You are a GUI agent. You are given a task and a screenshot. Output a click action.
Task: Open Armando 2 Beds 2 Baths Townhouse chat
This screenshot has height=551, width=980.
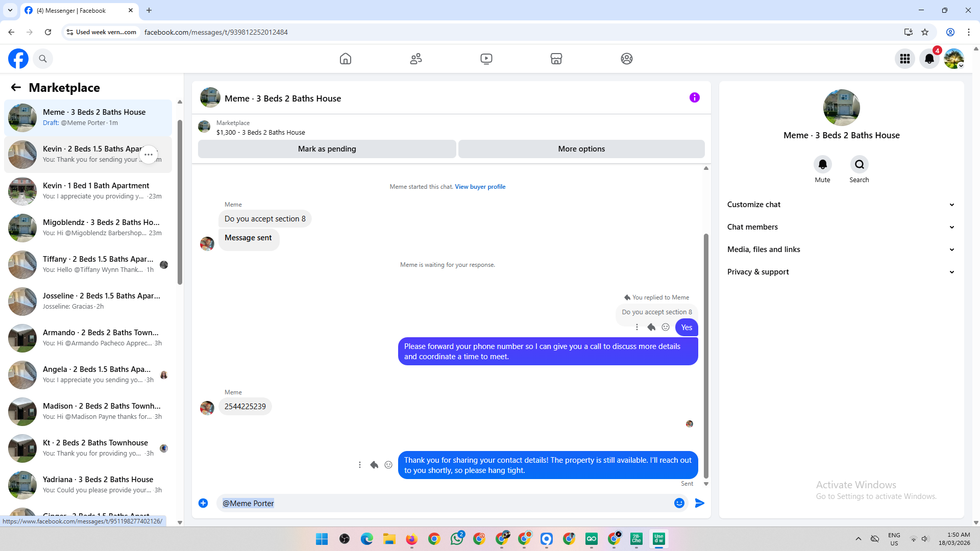coord(88,338)
